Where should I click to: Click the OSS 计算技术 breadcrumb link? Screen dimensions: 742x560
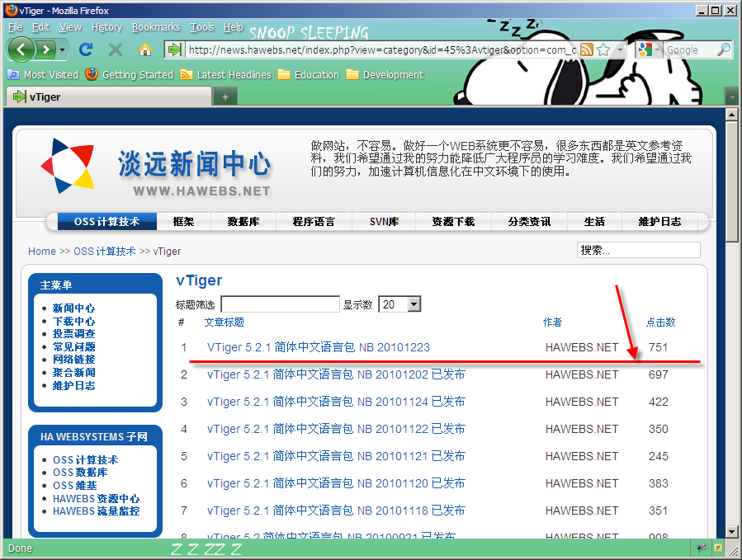(x=105, y=252)
